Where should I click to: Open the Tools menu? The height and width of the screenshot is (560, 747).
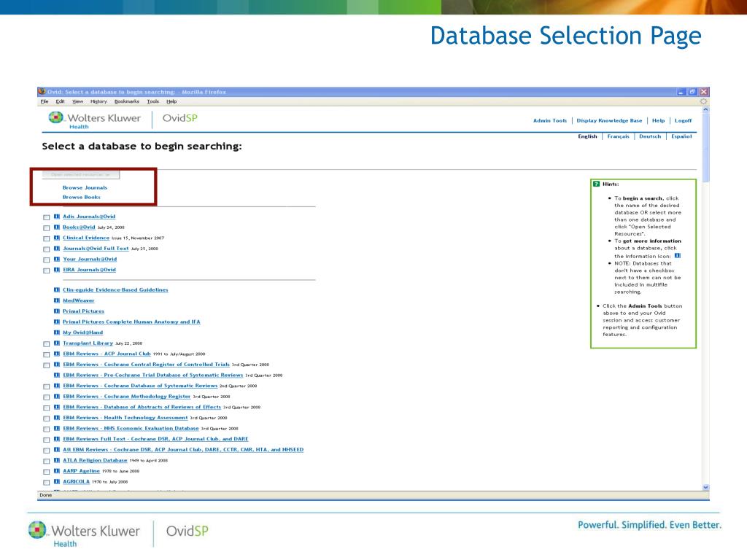click(x=153, y=101)
